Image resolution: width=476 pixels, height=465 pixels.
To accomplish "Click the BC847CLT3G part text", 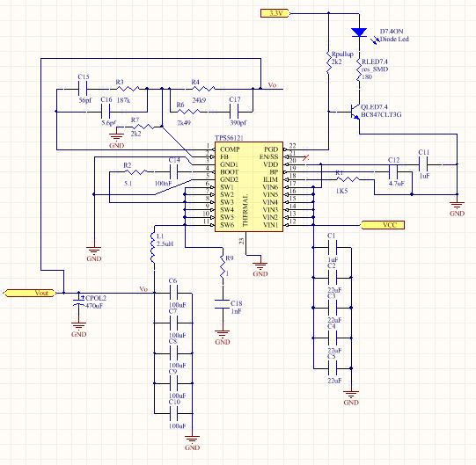I will click(381, 115).
